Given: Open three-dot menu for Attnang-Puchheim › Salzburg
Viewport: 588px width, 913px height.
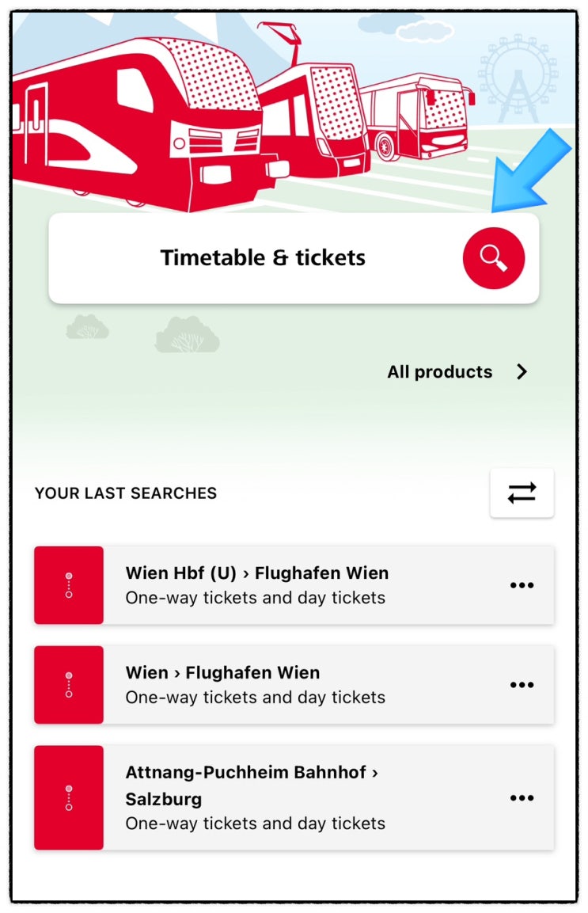Looking at the screenshot, I should click(522, 797).
